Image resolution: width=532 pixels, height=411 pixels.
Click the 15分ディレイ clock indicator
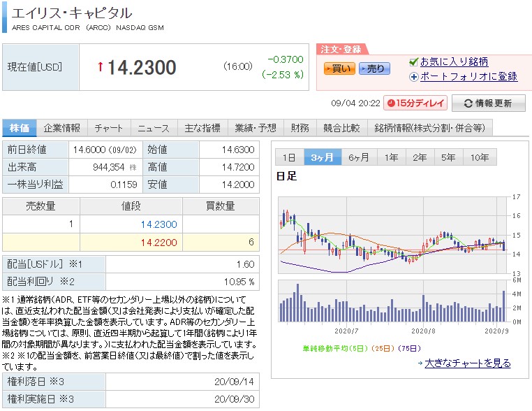(415, 103)
